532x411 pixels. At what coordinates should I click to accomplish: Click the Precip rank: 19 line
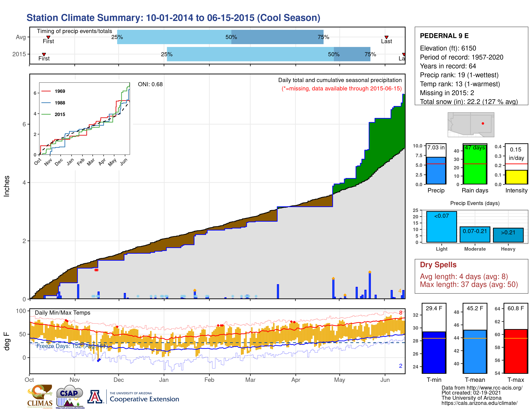459,75
